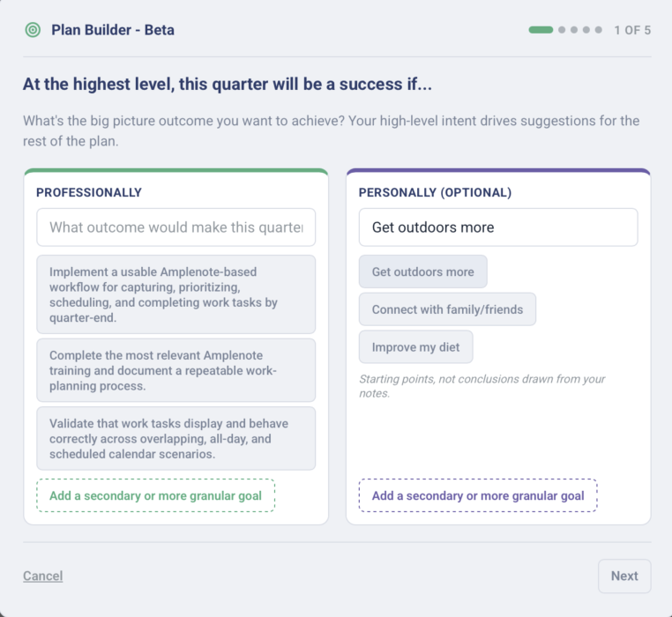Image resolution: width=672 pixels, height=617 pixels.
Task: Click the Plan Builder target icon
Action: tap(33, 30)
